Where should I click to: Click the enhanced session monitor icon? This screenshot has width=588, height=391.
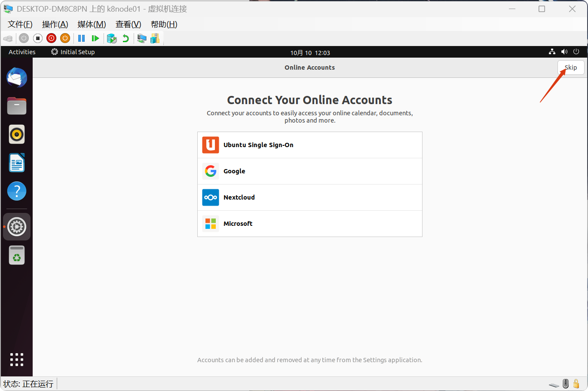[142, 38]
